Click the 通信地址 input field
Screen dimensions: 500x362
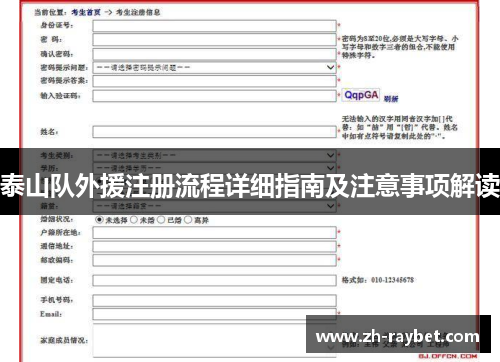(214, 247)
